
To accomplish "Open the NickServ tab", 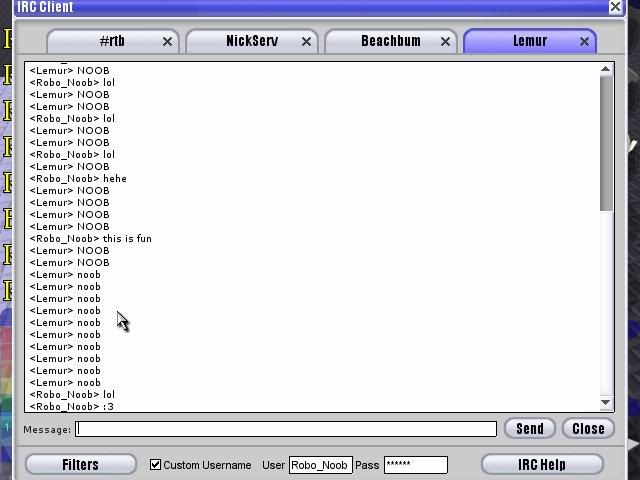I will [252, 41].
